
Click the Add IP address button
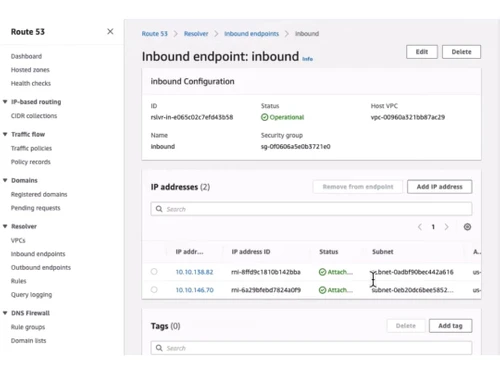439,187
